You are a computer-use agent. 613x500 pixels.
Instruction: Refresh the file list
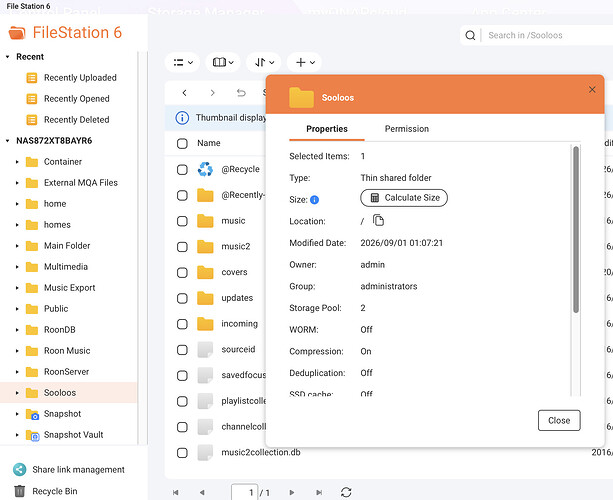point(346,492)
